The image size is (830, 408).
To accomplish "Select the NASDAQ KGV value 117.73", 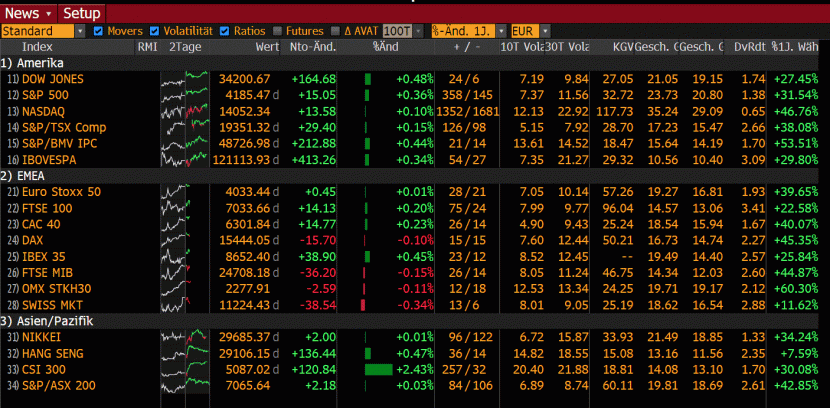I will click(x=615, y=112).
